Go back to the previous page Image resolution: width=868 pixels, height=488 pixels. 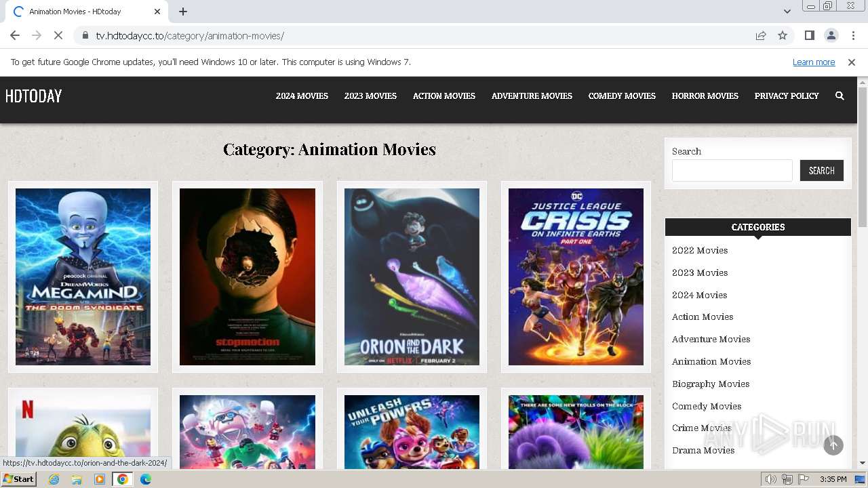click(15, 35)
